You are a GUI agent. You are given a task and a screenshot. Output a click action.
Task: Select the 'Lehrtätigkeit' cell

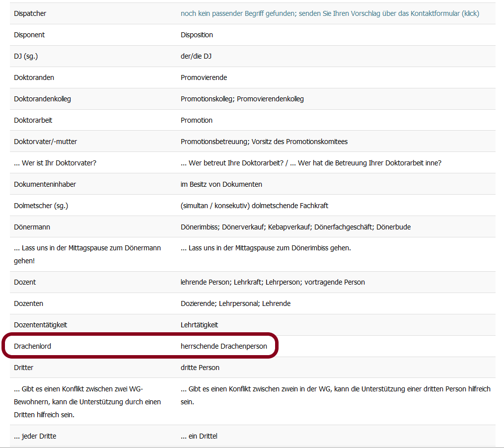click(x=199, y=325)
